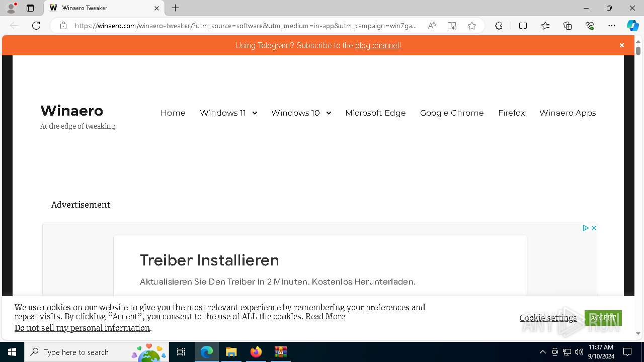View site information lock icon
Screen dimensions: 644x362
[63, 26]
